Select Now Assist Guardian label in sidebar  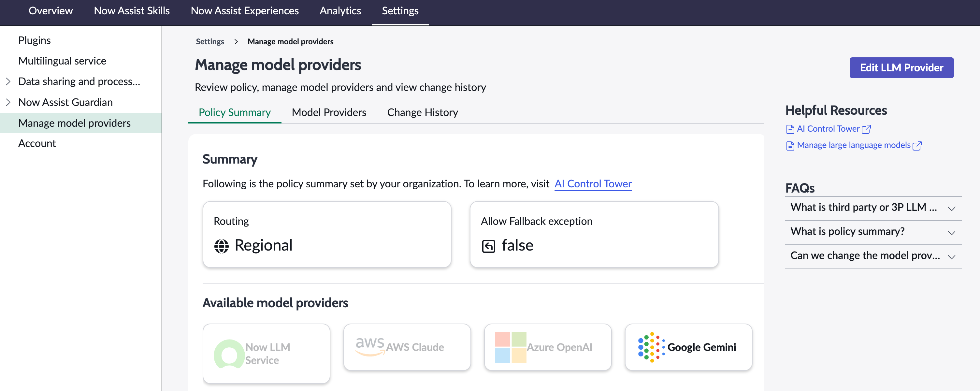tap(65, 102)
